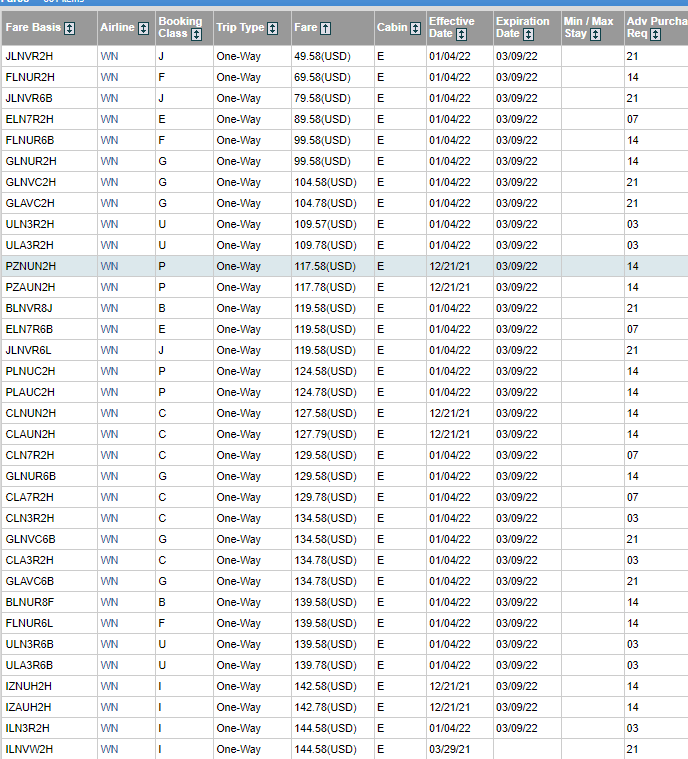The width and height of the screenshot is (688, 759).
Task: Select fare basis ULA3R6B
Action: pyautogui.click(x=30, y=665)
